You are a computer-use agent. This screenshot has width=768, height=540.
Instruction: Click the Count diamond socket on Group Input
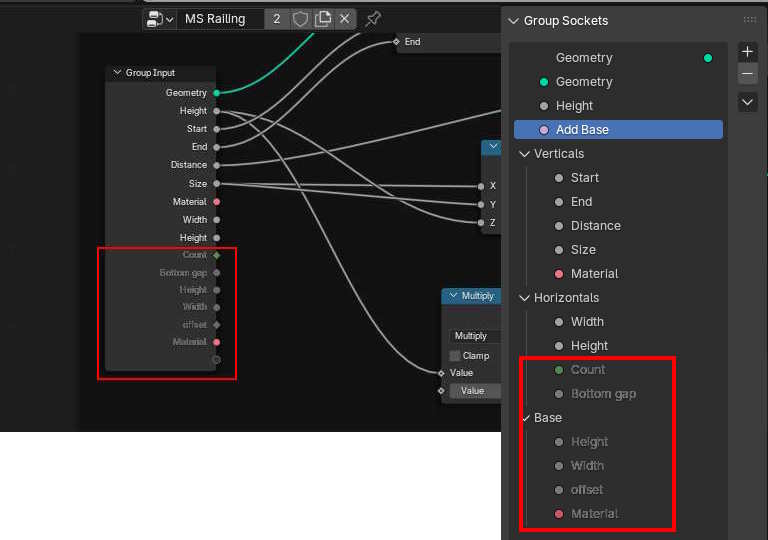coord(216,255)
